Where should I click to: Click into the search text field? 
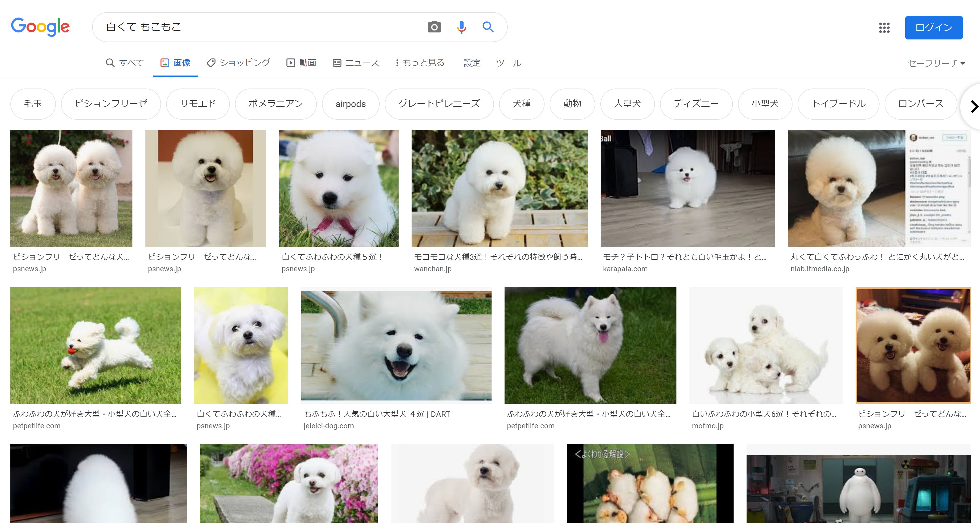[263, 27]
